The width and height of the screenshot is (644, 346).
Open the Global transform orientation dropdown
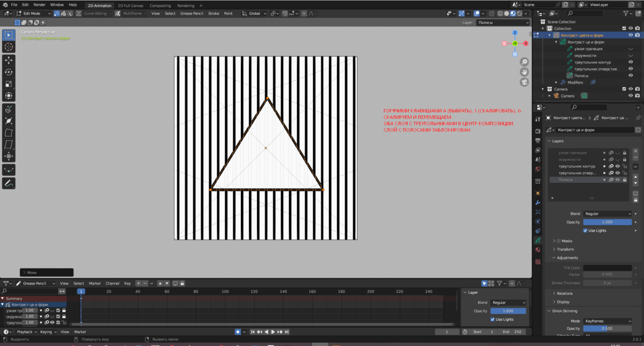point(254,13)
